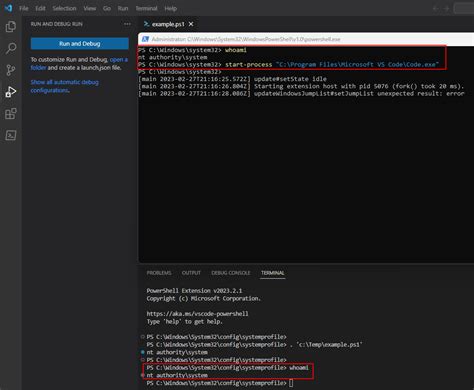Click the 'update#setState idle' log line
Viewport: 474px width, 390px height.
click(x=233, y=79)
